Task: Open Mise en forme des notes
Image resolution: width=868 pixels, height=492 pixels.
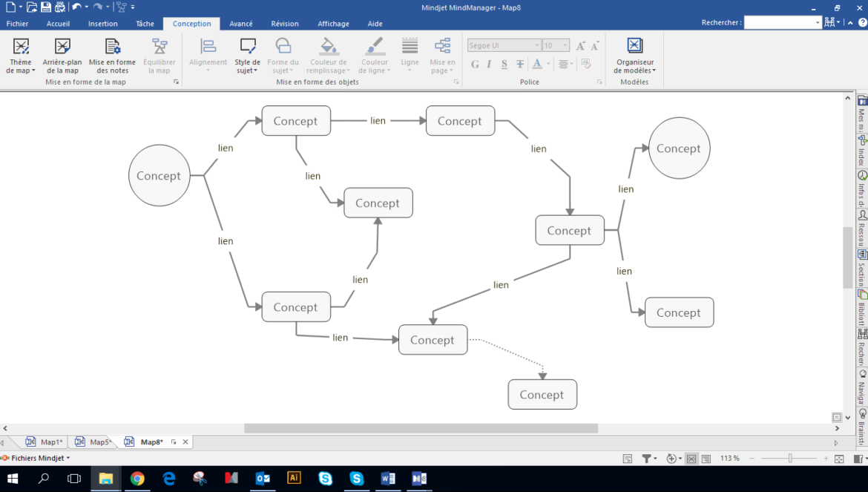Action: coord(112,56)
